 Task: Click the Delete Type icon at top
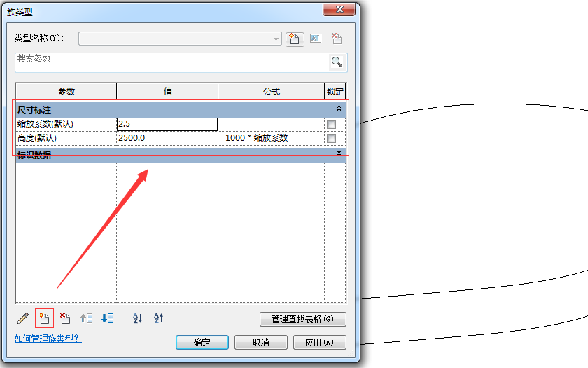click(x=337, y=39)
